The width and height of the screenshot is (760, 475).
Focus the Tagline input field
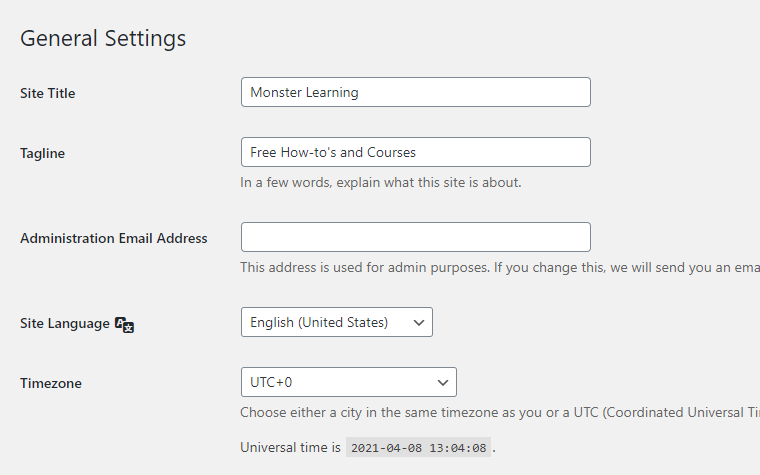pos(415,152)
